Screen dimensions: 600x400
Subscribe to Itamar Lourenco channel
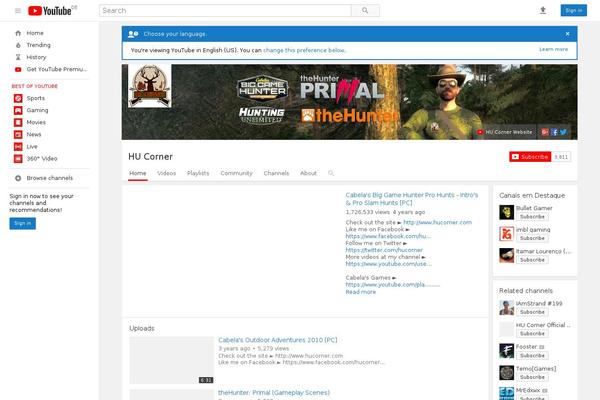(x=532, y=260)
